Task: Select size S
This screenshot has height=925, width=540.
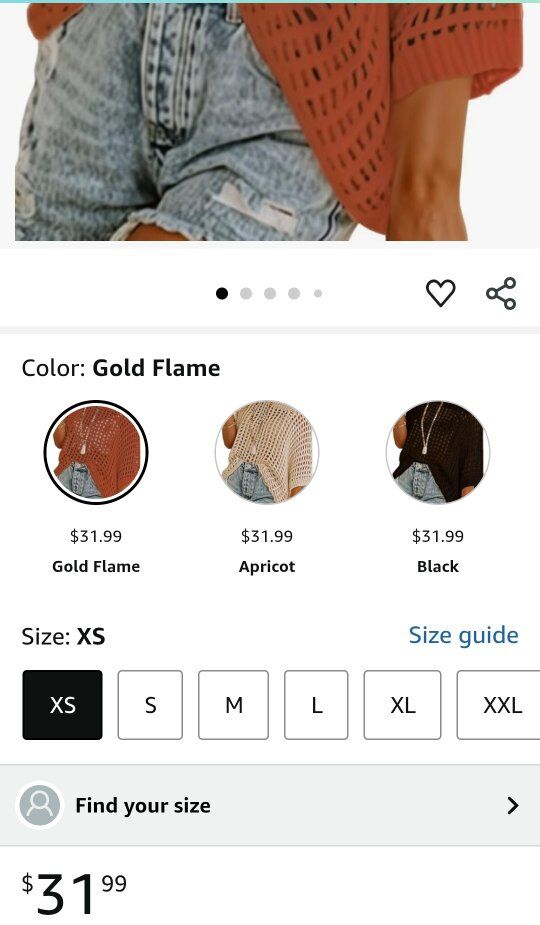Action: 150,704
